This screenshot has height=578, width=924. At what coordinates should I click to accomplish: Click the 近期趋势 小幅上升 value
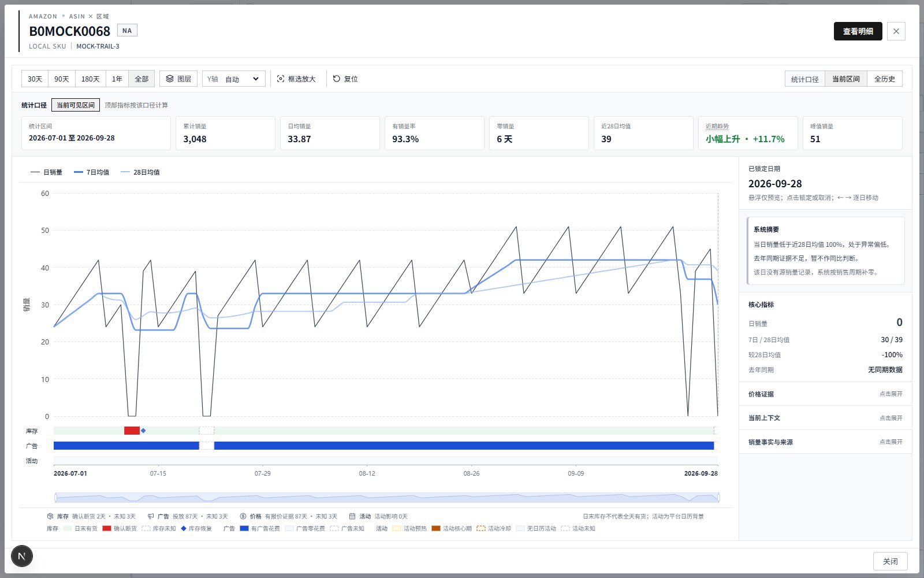click(x=745, y=139)
